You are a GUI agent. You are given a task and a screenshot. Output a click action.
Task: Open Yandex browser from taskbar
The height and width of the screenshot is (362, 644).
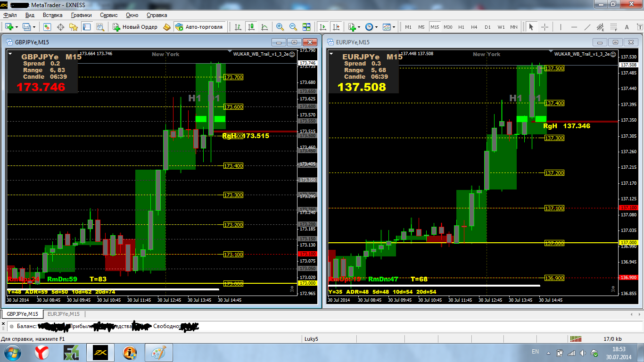(x=42, y=353)
